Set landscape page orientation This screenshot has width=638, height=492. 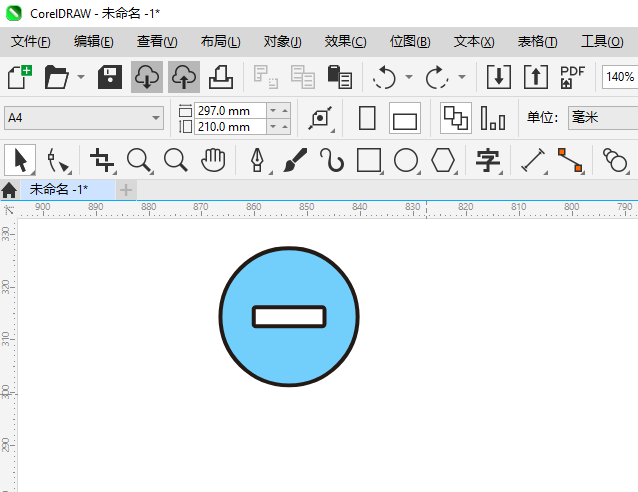pos(405,118)
